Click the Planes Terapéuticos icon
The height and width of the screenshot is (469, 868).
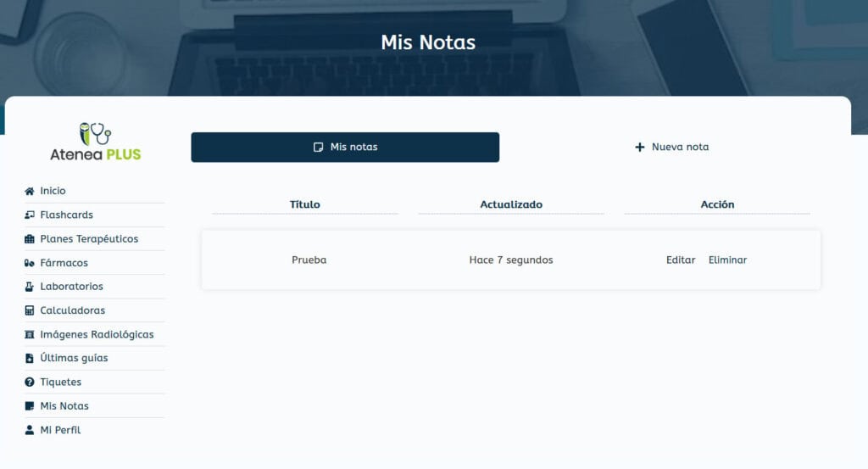point(30,239)
